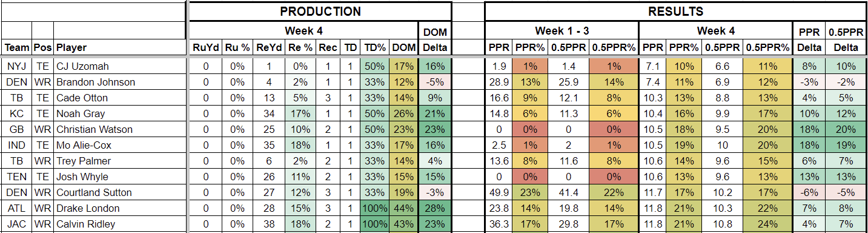Click the DOM Delta column header
868x233 pixels.
click(434, 39)
